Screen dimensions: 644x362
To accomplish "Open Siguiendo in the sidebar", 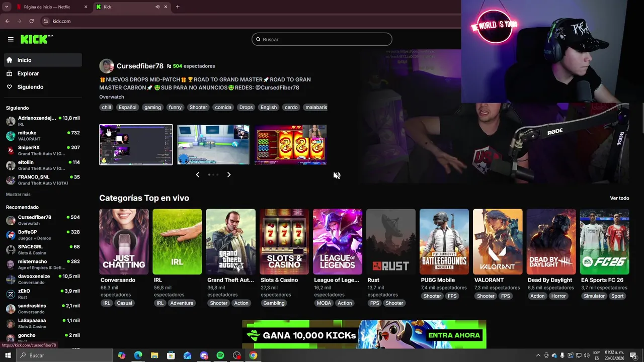I will tap(43, 87).
